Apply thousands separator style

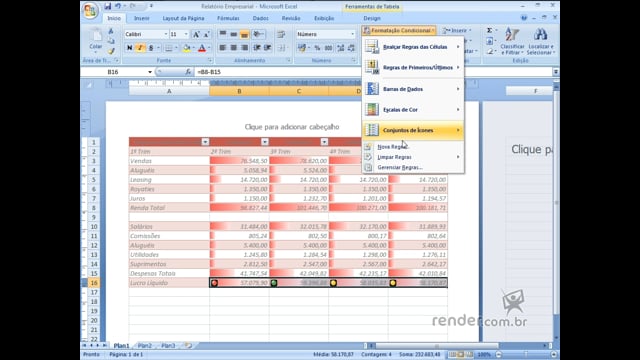coord(328,48)
